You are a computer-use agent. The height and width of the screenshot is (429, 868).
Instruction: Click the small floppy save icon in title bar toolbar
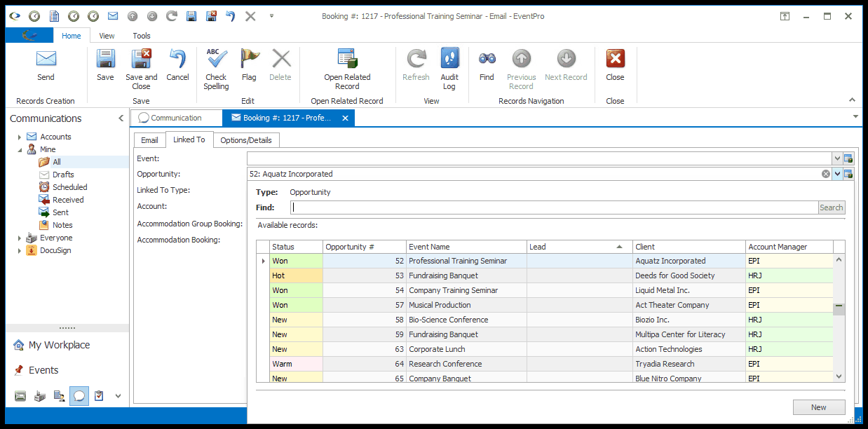point(191,15)
